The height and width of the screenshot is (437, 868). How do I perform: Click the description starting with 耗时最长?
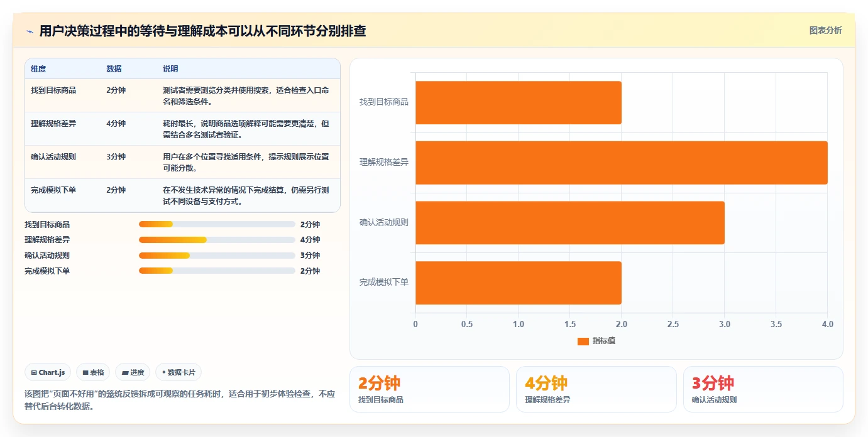pos(246,129)
